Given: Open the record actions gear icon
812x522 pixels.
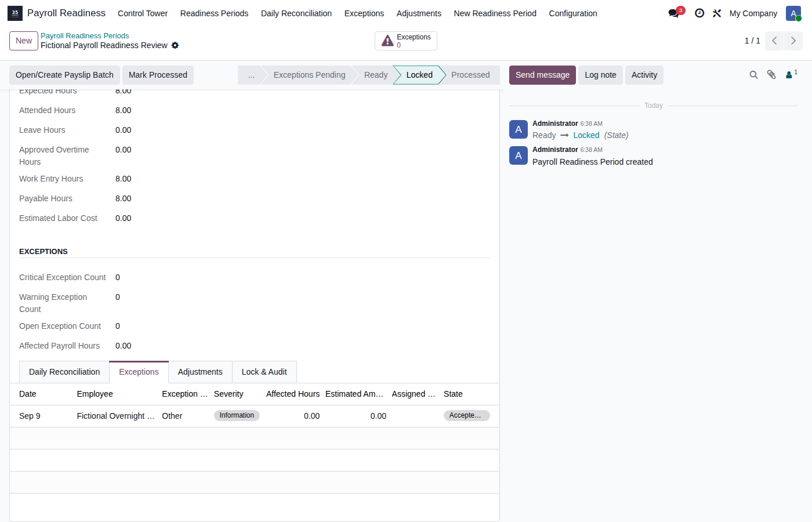Looking at the screenshot, I should point(175,45).
